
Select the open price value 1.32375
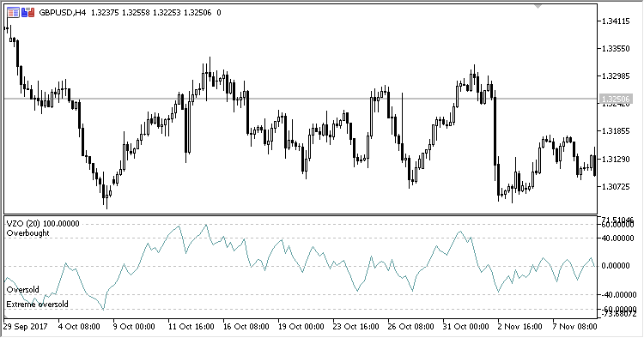point(105,13)
